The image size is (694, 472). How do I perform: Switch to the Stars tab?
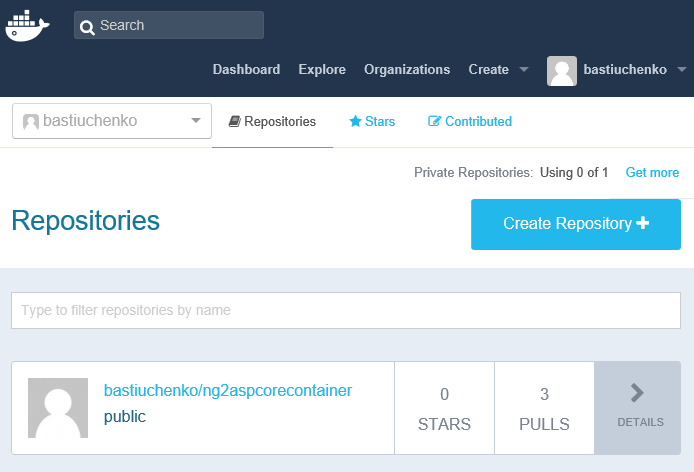pyautogui.click(x=372, y=121)
